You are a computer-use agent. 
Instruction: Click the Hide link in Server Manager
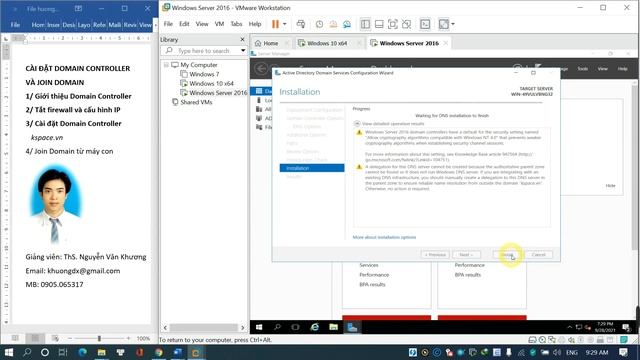pyautogui.click(x=610, y=186)
